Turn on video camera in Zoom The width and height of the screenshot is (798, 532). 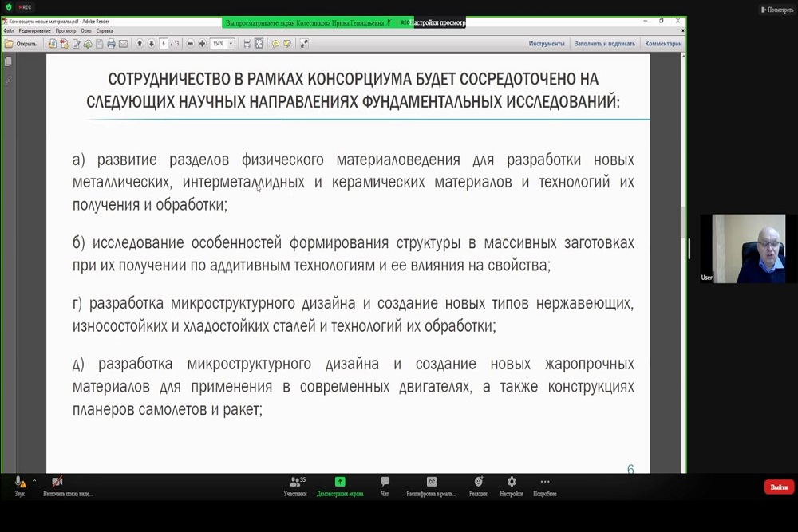[x=57, y=486]
